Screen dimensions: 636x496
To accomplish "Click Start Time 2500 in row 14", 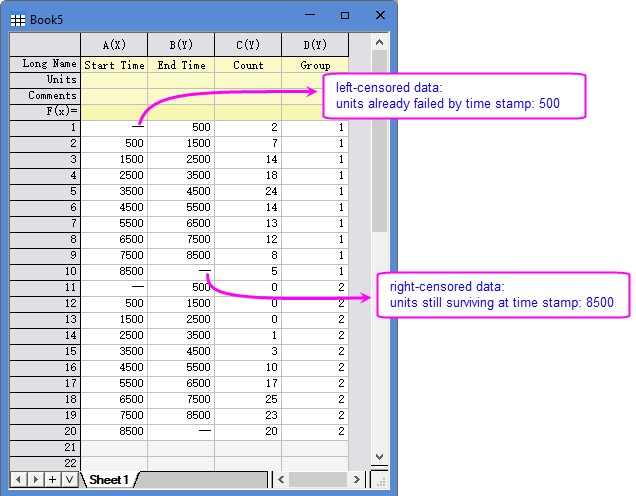I will click(114, 335).
